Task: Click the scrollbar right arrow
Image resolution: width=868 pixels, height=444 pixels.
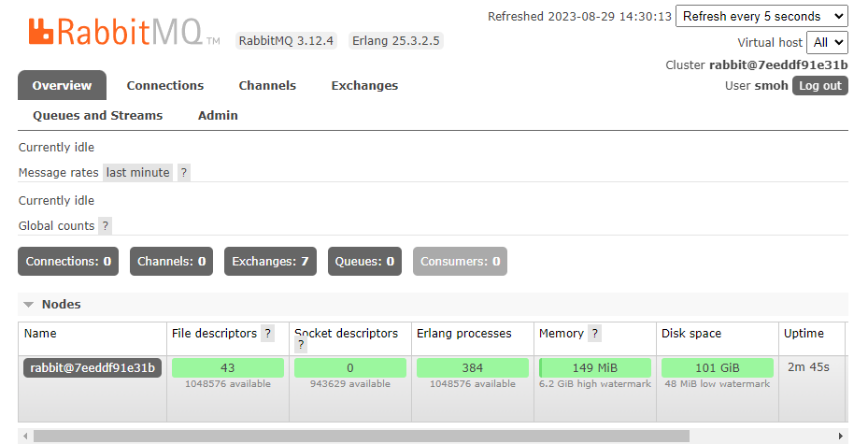Action: click(840, 436)
